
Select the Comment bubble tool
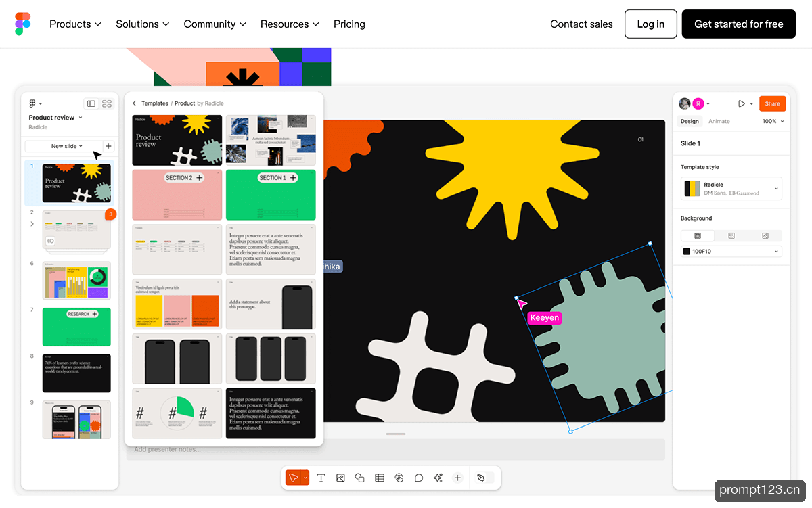[419, 478]
